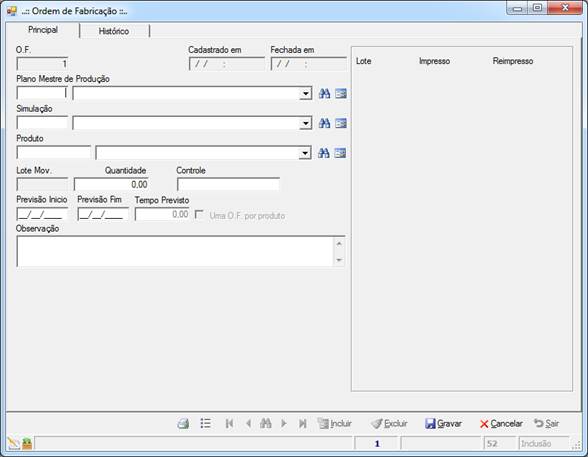Toggle 'Uma O.F. por produto' checkbox
The width and height of the screenshot is (588, 457).
click(x=199, y=215)
